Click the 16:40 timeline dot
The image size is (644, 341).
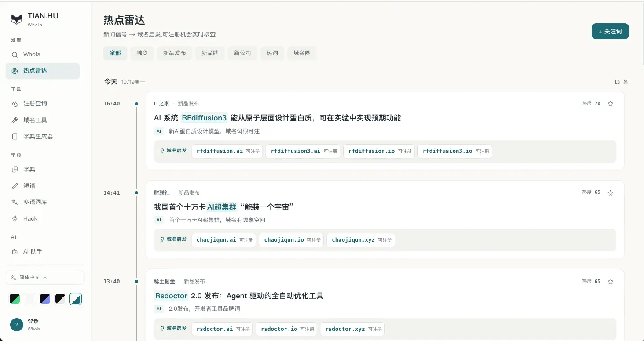(136, 104)
